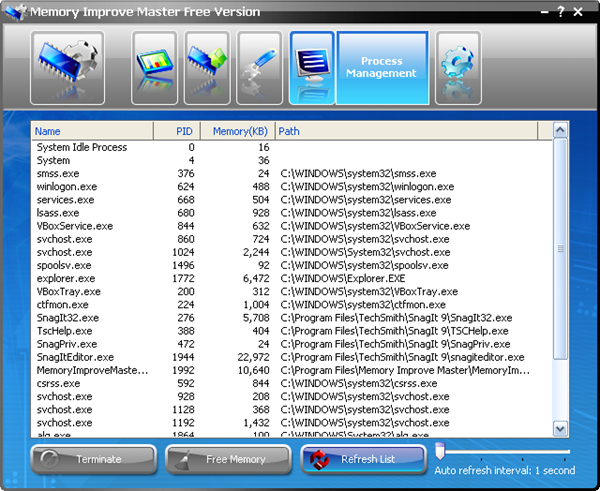This screenshot has height=491, width=600.
Task: Sort process list by Memory(KB) column
Action: [x=237, y=131]
